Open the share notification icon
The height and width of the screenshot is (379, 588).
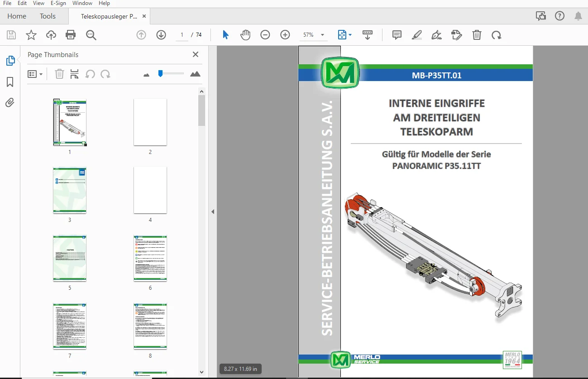pos(540,16)
